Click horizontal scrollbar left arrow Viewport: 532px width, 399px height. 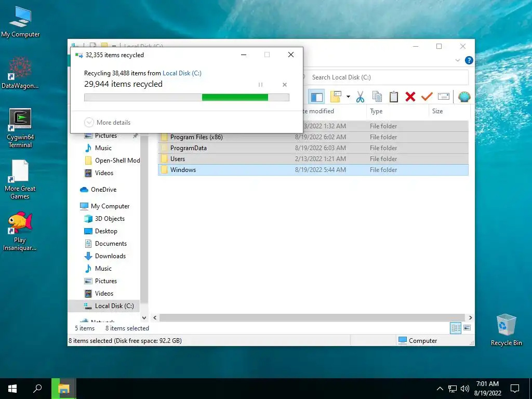click(155, 318)
